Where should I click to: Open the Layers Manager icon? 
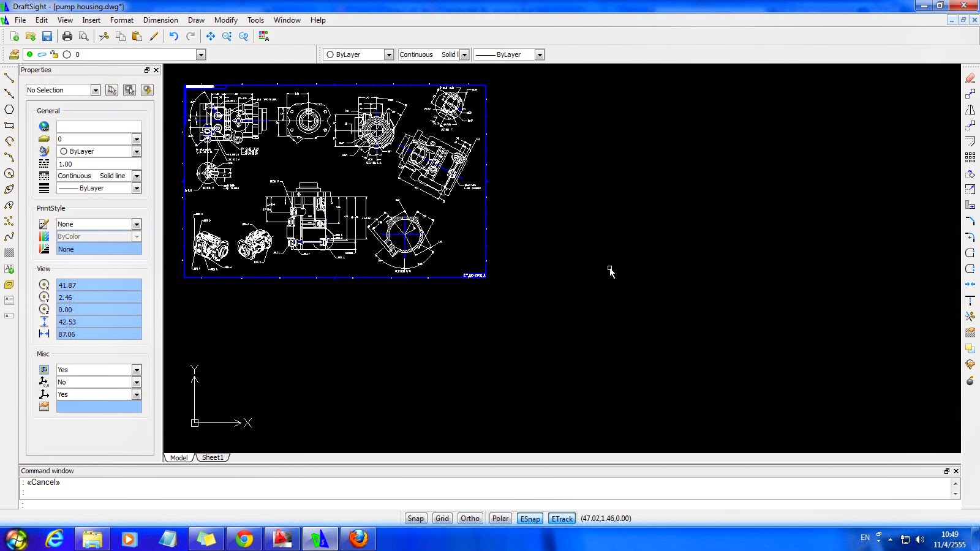click(13, 54)
